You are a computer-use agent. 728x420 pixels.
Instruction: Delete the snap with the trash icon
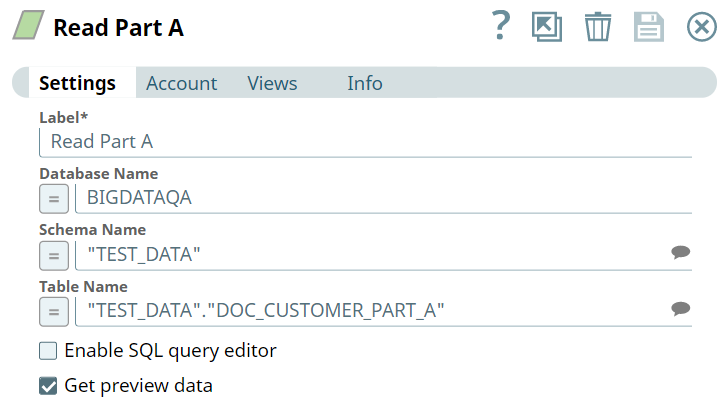598,27
